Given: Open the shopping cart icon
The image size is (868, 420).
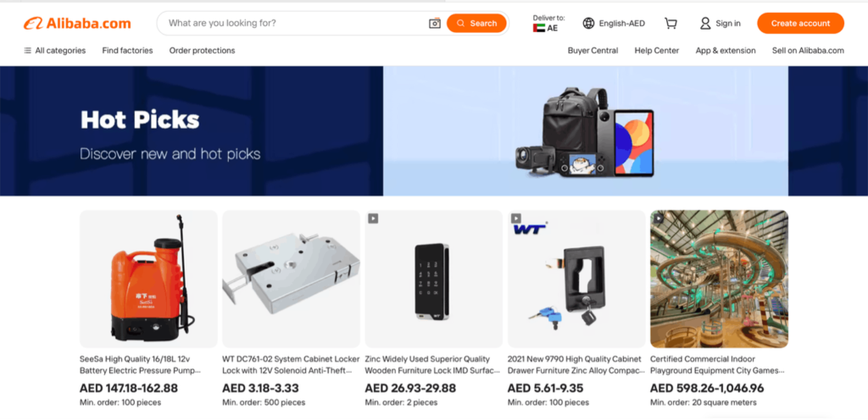Looking at the screenshot, I should (x=670, y=23).
